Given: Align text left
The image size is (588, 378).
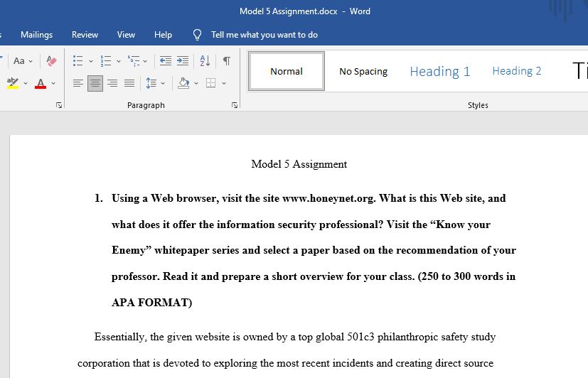Looking at the screenshot, I should click(78, 83).
